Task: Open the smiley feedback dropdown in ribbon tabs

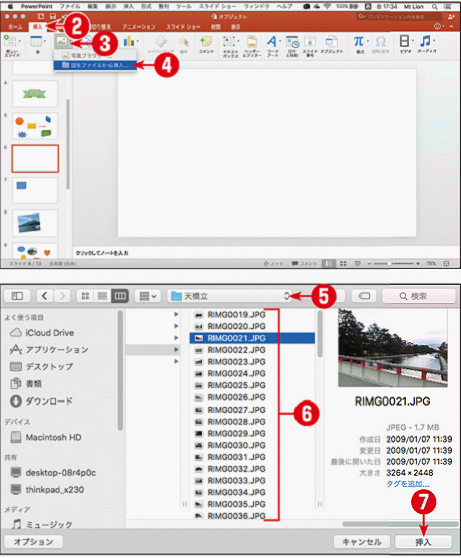Action: tap(439, 27)
